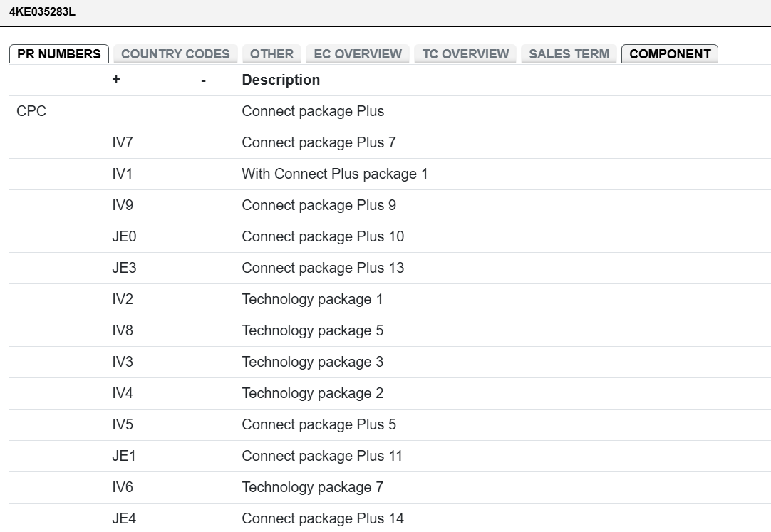Screen dimensions: 771x532
Task: Open the EC OVERVIEW tab
Action: pyautogui.click(x=358, y=54)
